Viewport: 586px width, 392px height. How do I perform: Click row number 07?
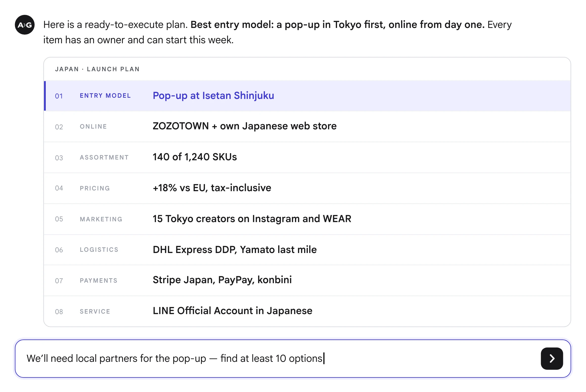pos(59,281)
